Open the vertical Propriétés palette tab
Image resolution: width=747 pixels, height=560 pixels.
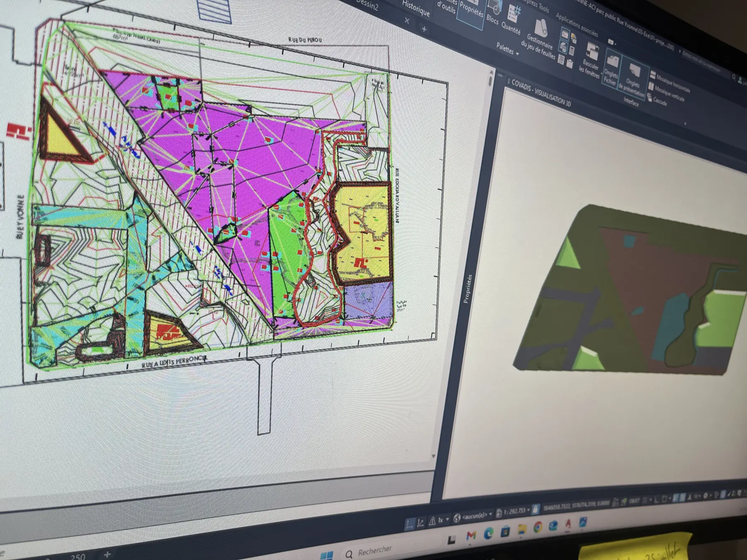(x=468, y=288)
